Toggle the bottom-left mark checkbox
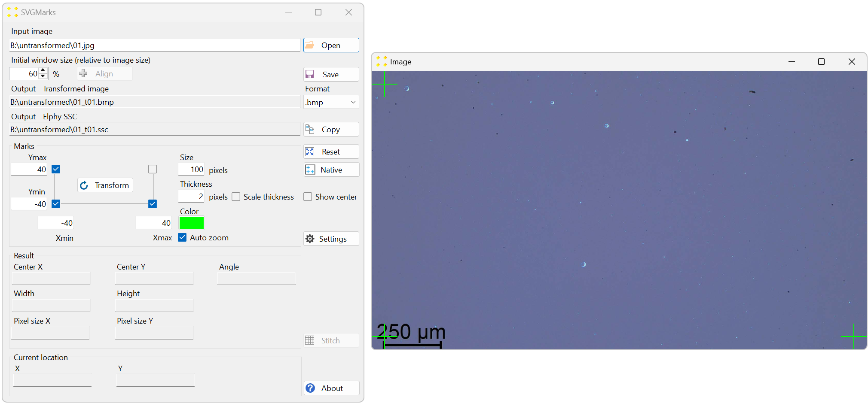868x403 pixels. click(x=56, y=204)
